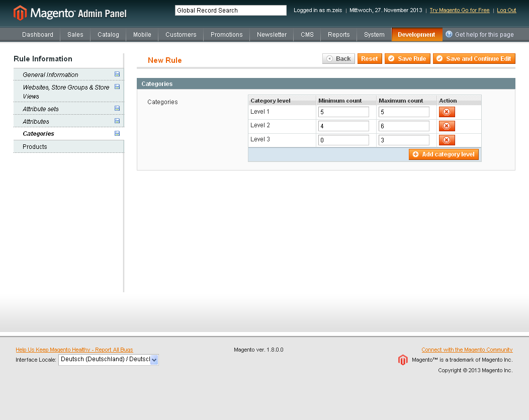The image size is (529, 420).
Task: Delete the Level 3 category row
Action: (447, 140)
